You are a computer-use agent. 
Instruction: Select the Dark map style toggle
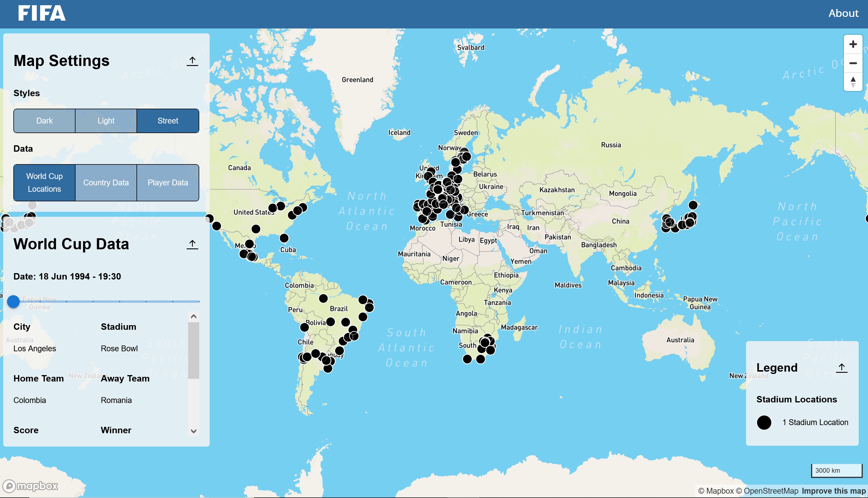tap(44, 121)
